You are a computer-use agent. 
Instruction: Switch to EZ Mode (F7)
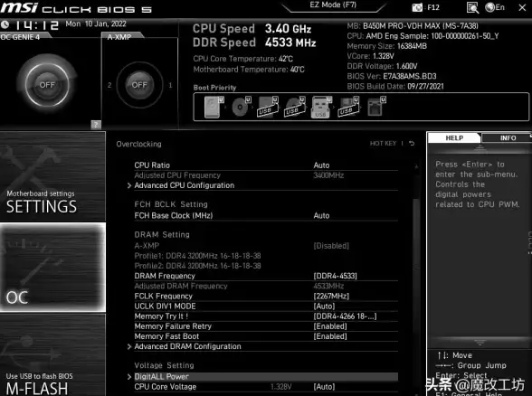(x=333, y=5)
